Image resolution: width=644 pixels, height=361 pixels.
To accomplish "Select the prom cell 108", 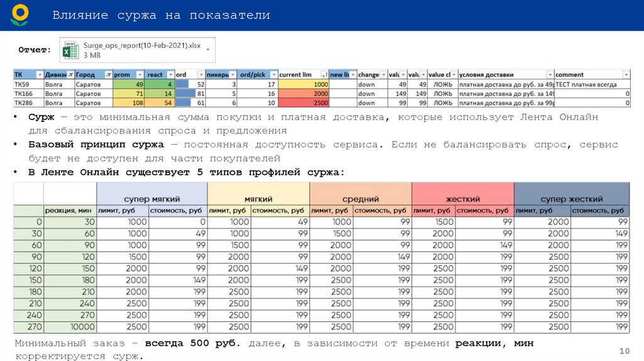I will [x=128, y=103].
